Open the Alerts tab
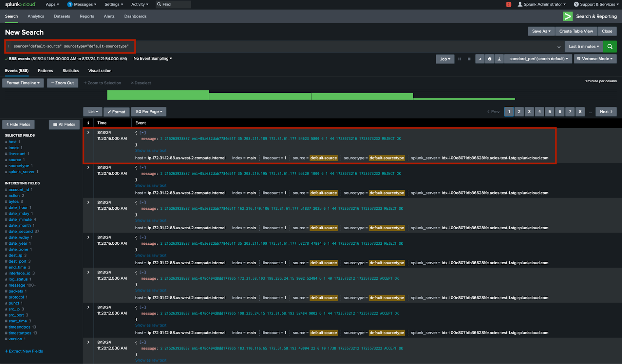 click(109, 16)
